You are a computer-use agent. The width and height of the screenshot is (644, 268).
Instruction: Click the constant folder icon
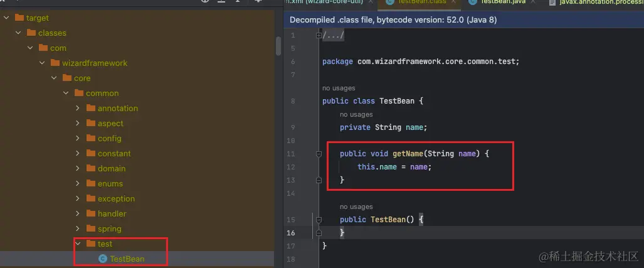click(x=91, y=153)
